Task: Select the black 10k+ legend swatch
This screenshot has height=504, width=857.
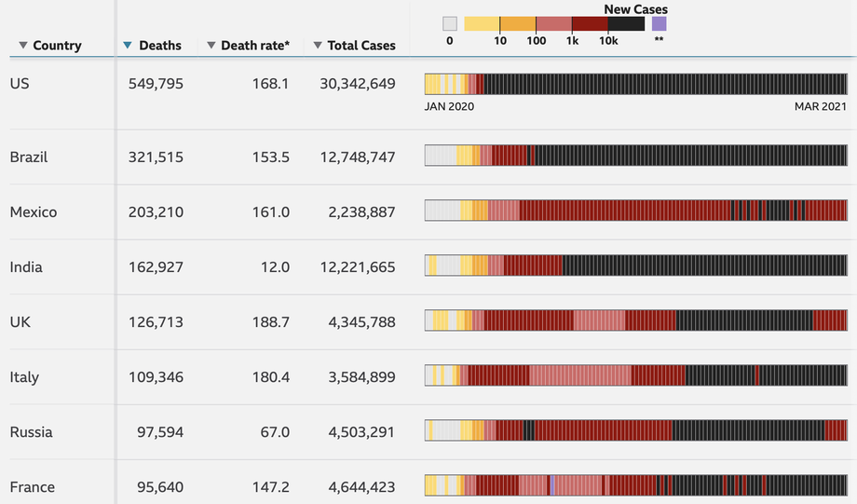Action: pos(626,23)
